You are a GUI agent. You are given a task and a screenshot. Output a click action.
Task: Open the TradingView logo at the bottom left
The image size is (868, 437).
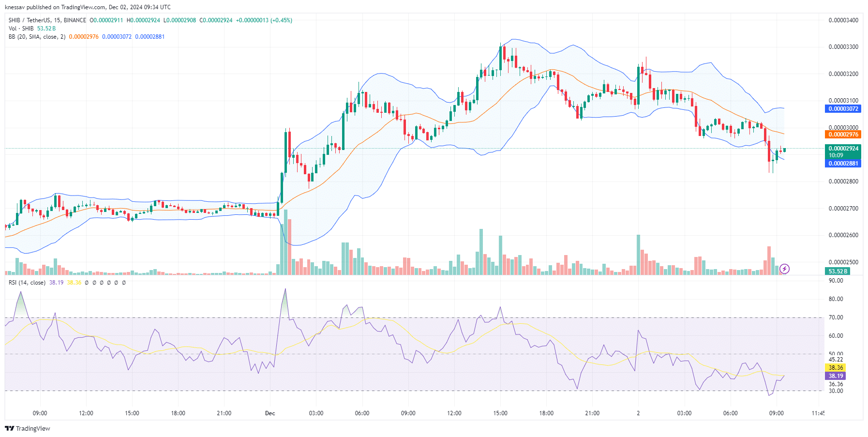(x=28, y=428)
